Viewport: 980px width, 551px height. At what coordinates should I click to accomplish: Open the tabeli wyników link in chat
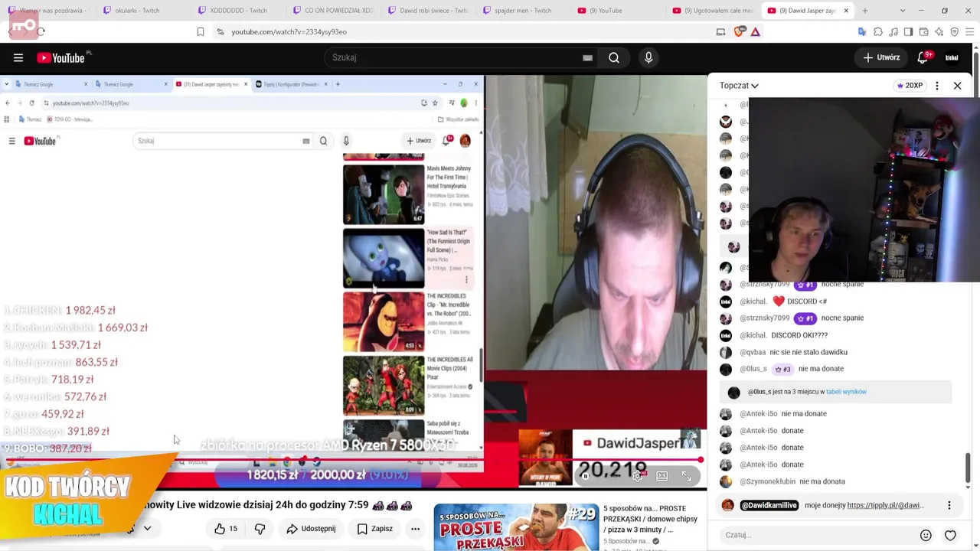tap(846, 392)
